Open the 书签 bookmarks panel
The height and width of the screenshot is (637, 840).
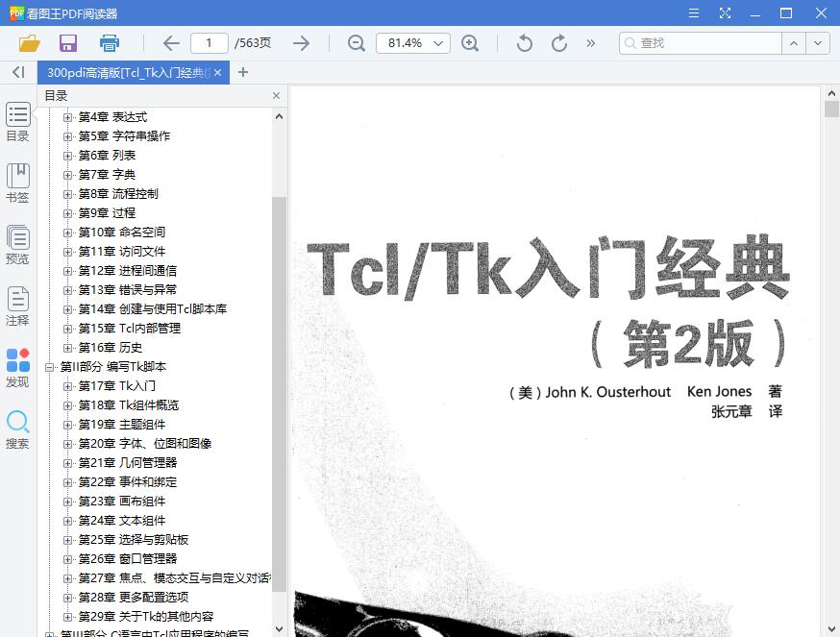pos(18,182)
